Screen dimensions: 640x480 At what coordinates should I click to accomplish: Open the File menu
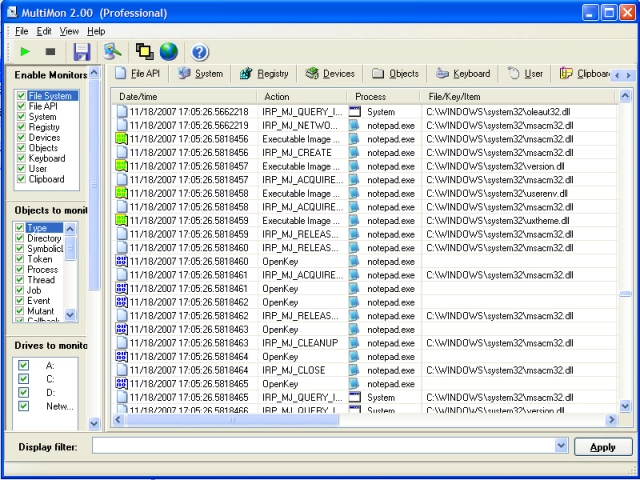coord(22,31)
